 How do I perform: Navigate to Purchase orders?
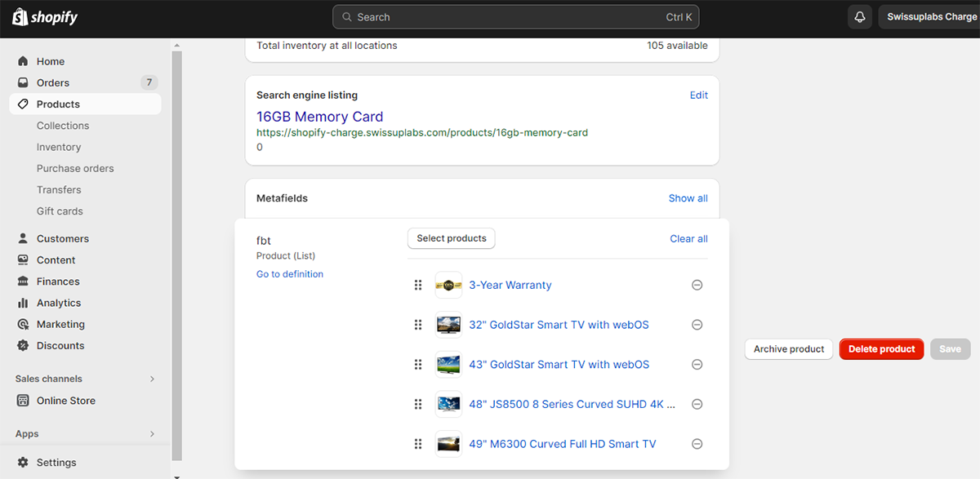click(x=75, y=168)
